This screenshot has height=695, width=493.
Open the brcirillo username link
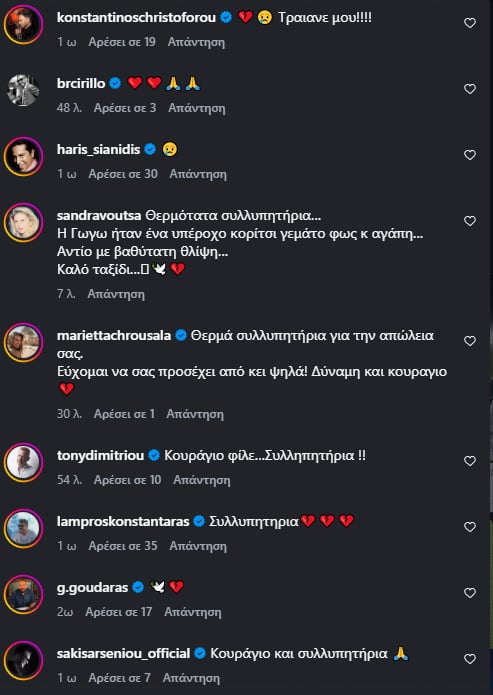tap(81, 83)
